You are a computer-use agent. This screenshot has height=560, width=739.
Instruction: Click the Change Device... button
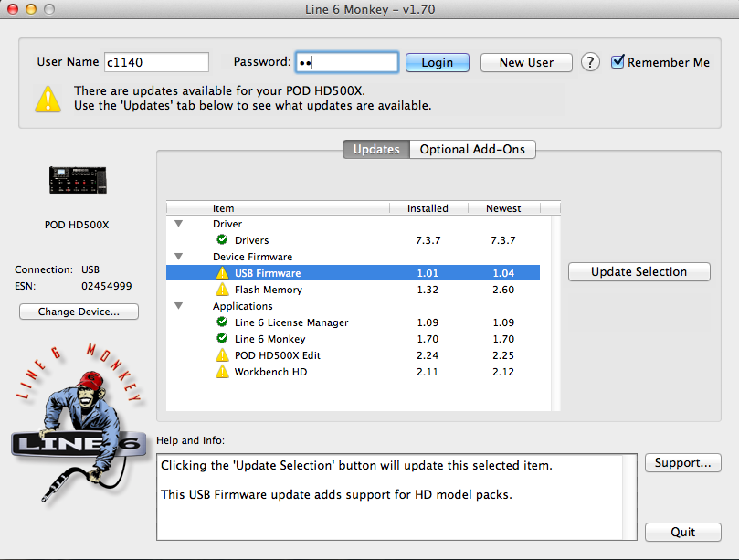(x=79, y=312)
